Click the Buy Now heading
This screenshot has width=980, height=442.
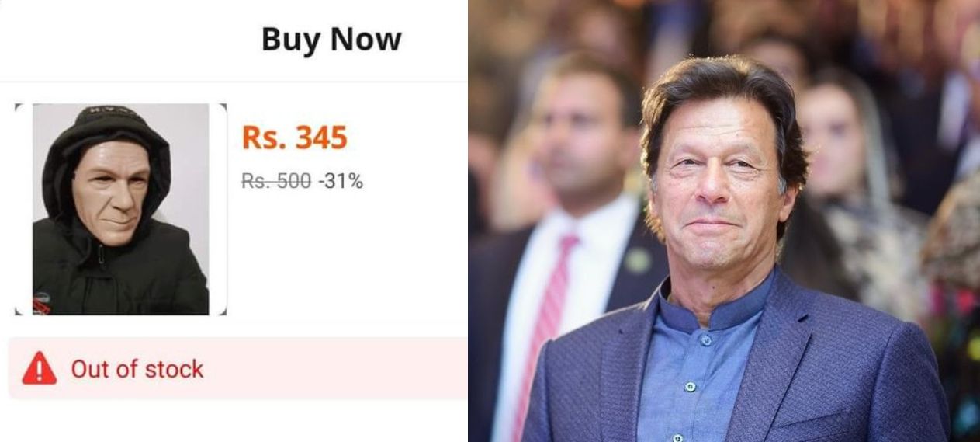click(x=331, y=39)
